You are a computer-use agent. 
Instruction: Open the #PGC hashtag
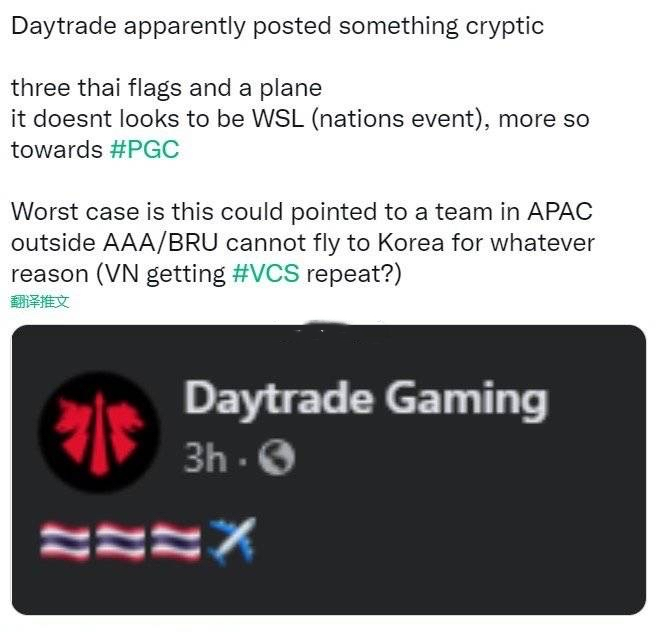(x=144, y=150)
